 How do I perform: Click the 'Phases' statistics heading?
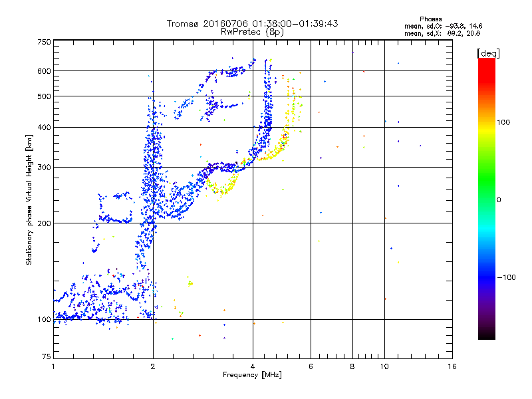430,19
